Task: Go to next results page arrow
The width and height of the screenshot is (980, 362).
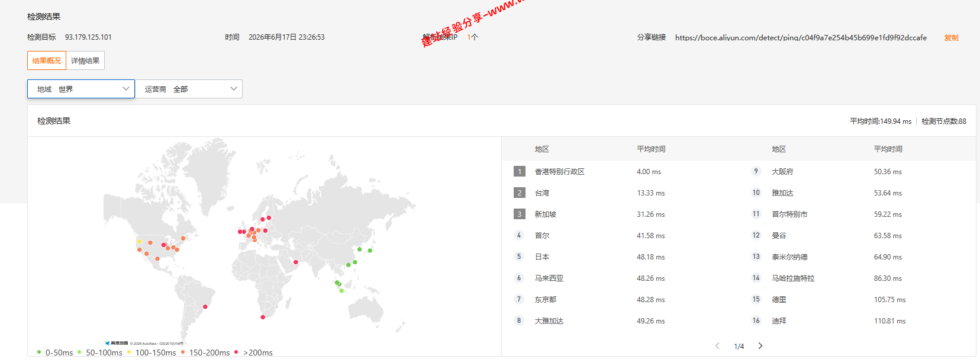Action: [760, 346]
